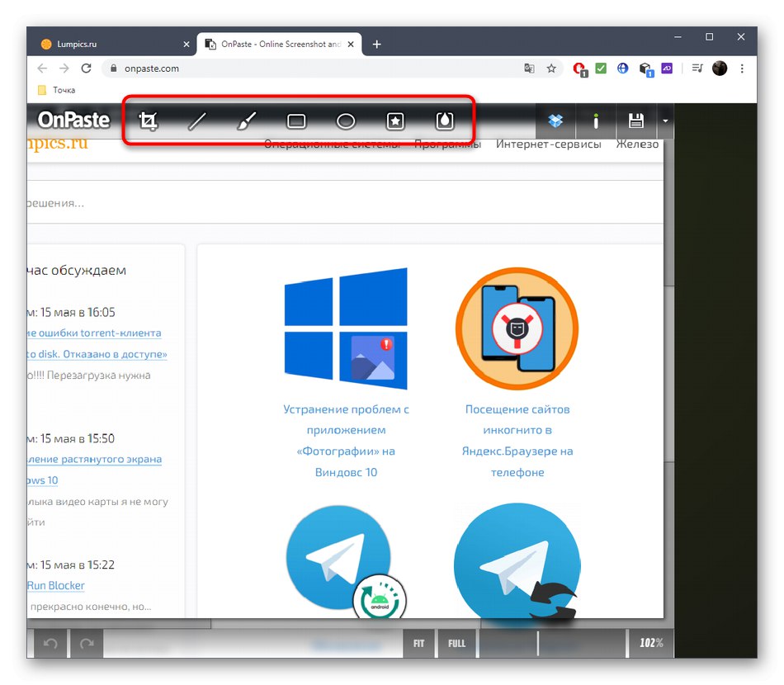The image size is (784, 685).
Task: Select the Ellipse shape tool
Action: click(x=345, y=120)
